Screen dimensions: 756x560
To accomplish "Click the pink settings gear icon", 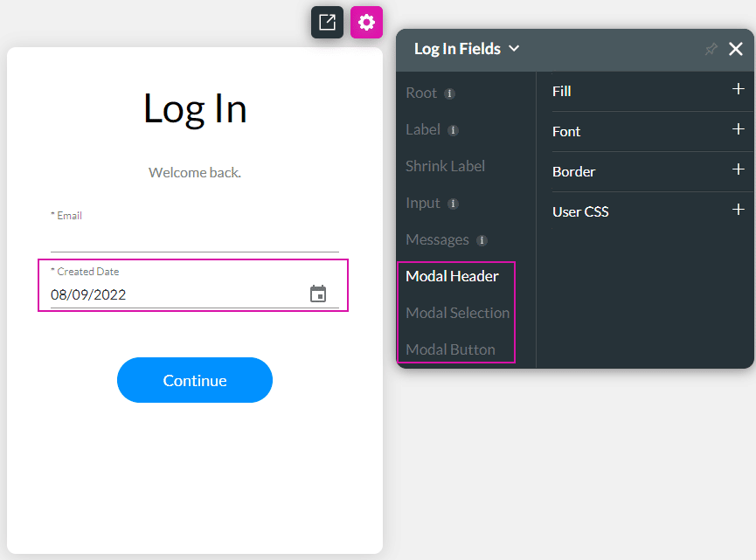I will tap(366, 23).
